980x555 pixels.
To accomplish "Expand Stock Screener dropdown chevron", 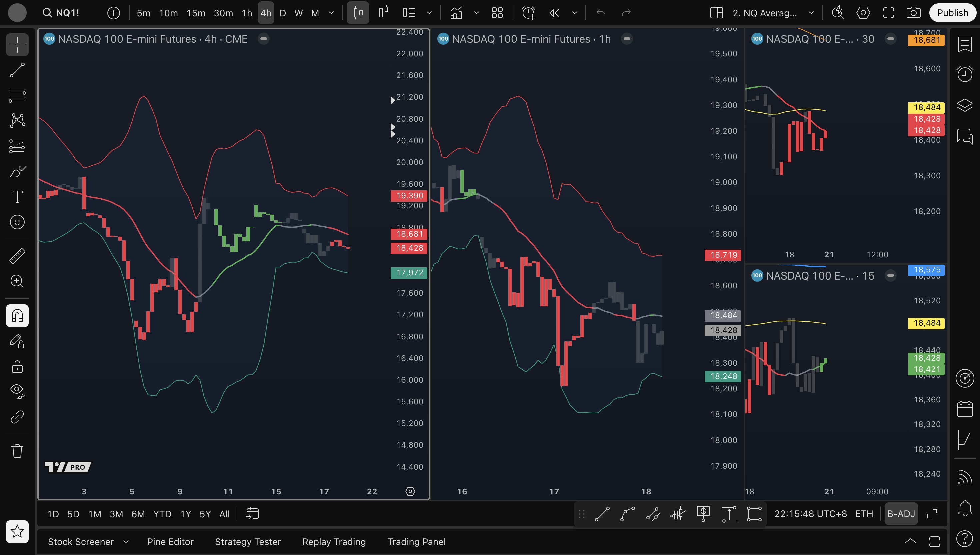I will pos(126,542).
